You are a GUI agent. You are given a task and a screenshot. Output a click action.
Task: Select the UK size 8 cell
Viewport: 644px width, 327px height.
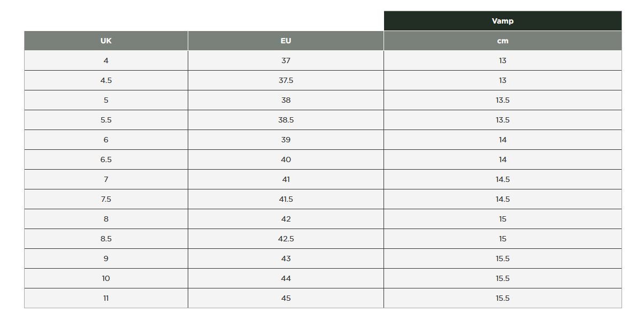(x=106, y=219)
